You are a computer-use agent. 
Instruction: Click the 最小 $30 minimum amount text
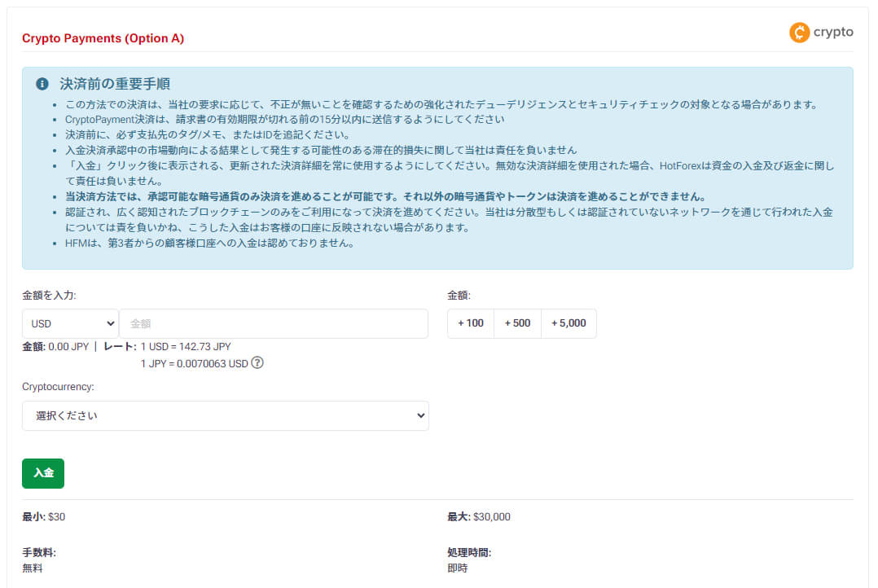pos(44,517)
